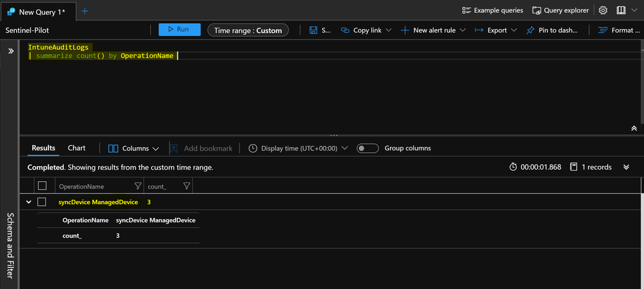Click syncDevice ManagedDevice cell in results row
Screen dimensions: 644x289
(x=98, y=202)
